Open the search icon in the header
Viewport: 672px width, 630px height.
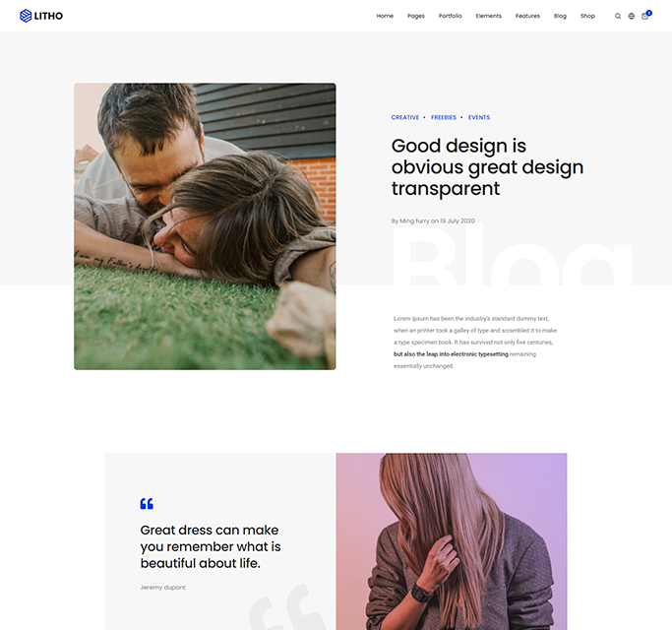pos(618,16)
